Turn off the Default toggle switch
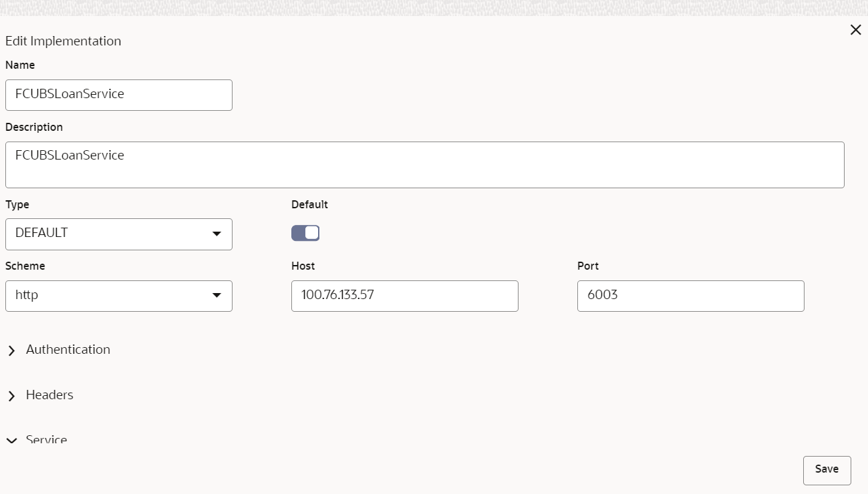868x494 pixels. coord(305,233)
